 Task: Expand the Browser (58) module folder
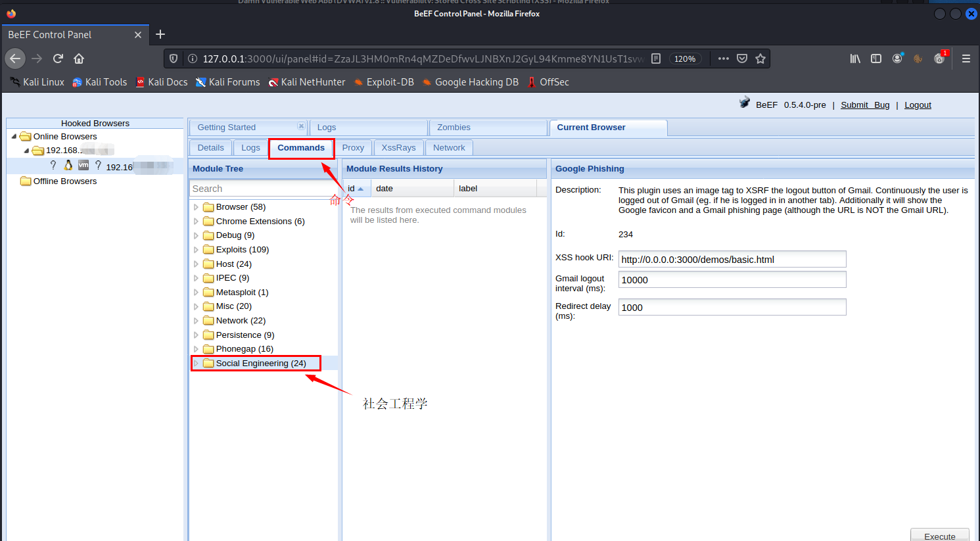point(196,207)
